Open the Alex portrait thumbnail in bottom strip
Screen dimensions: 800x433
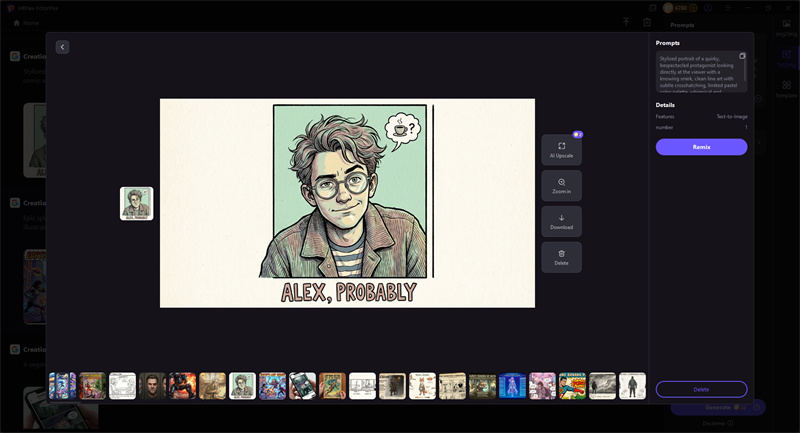click(x=242, y=386)
